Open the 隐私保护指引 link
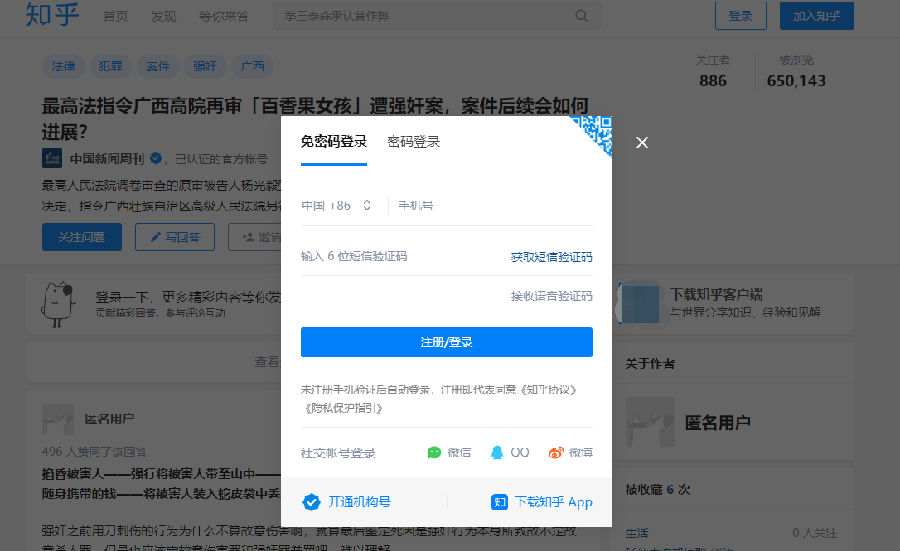This screenshot has height=551, width=900. [342, 408]
